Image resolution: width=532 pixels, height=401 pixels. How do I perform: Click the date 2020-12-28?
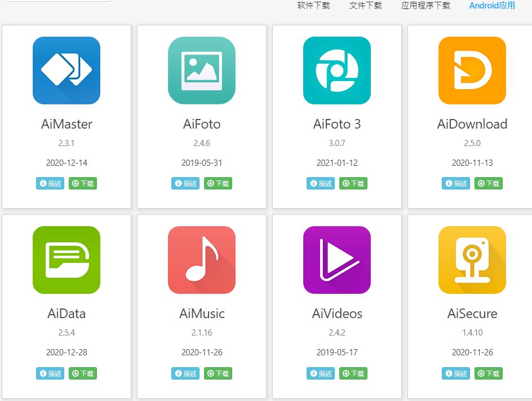(x=66, y=352)
